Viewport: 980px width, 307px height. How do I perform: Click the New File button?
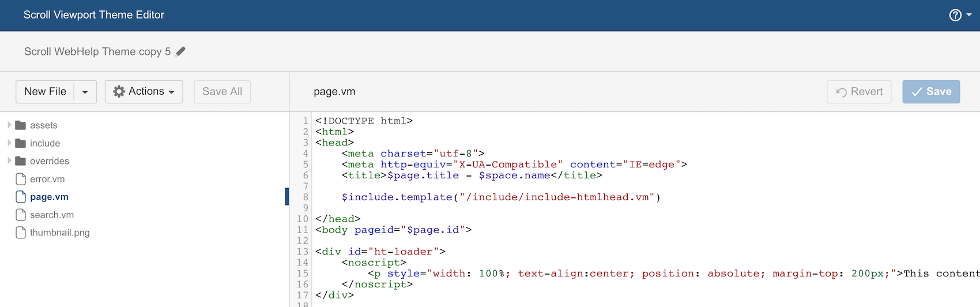click(45, 92)
